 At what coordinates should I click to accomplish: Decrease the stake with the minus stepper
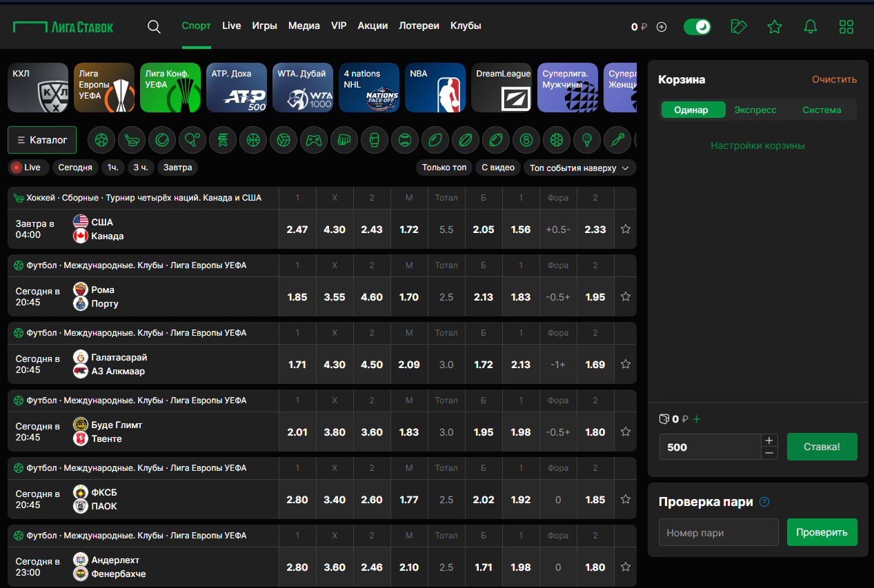(769, 453)
